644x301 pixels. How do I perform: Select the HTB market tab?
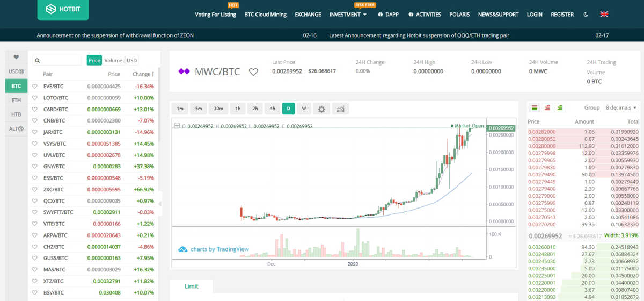16,114
